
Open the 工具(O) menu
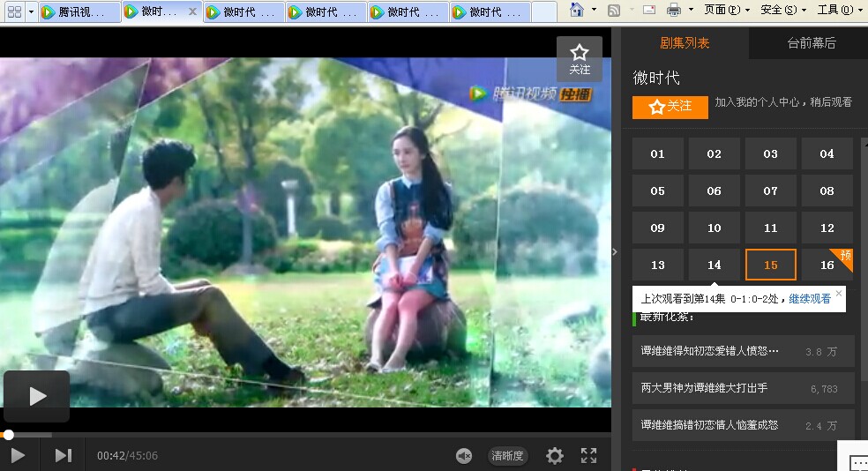click(x=839, y=10)
